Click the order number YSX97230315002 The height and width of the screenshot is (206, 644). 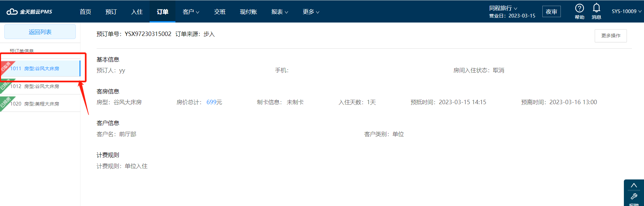(x=148, y=34)
